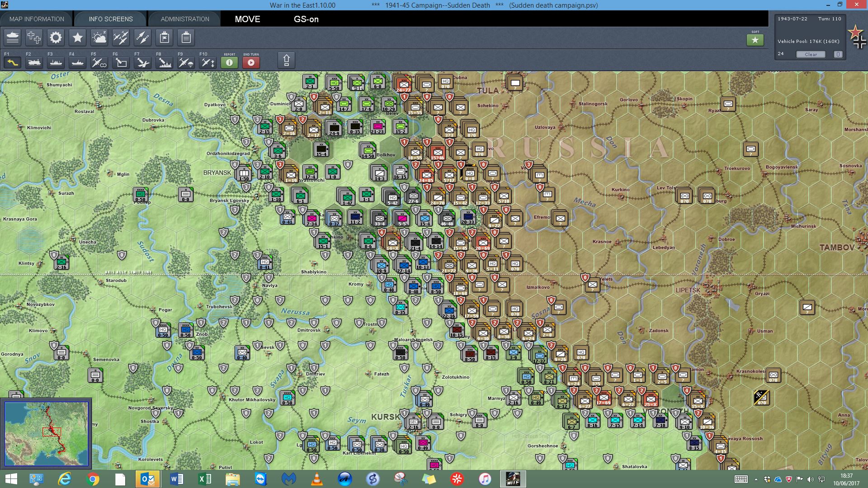Image resolution: width=868 pixels, height=488 pixels.
Task: Open Microsoft Excel from the taskbar
Action: (204, 479)
